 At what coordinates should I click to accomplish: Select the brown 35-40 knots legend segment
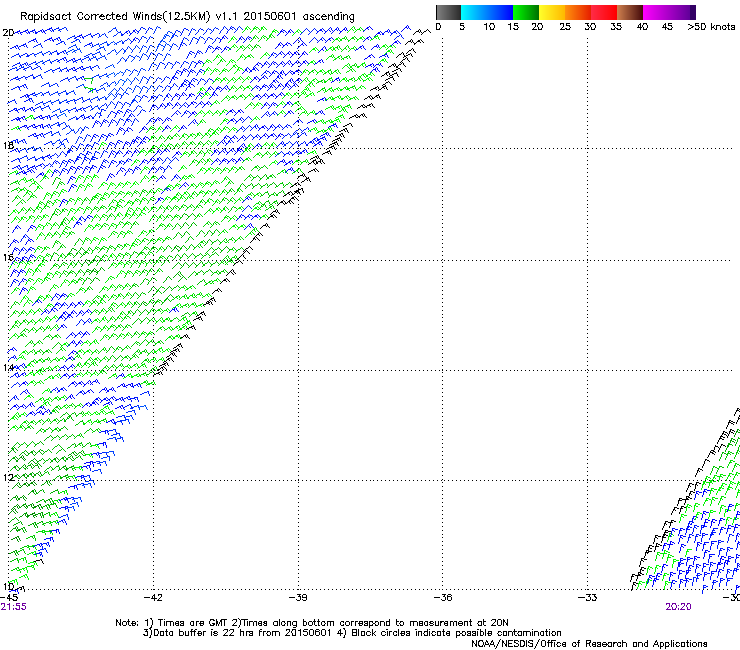point(630,12)
